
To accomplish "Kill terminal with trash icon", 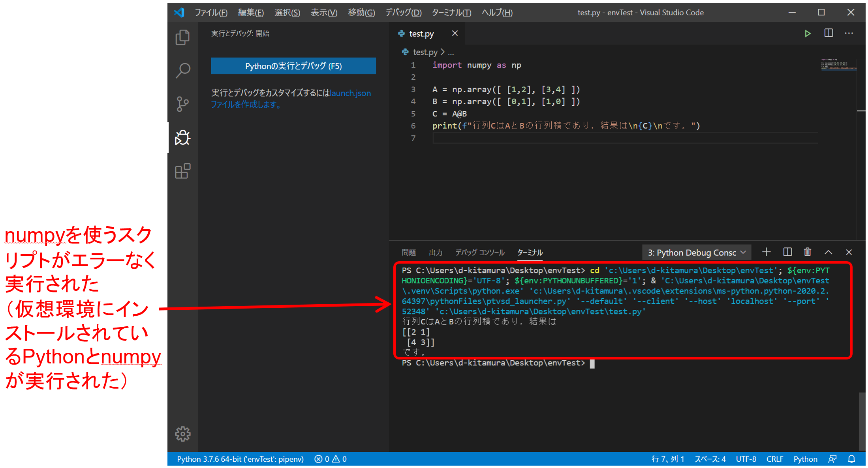I will 808,252.
